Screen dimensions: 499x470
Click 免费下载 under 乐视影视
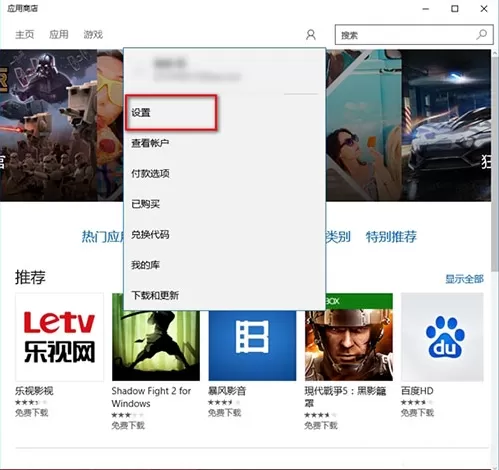(32, 413)
